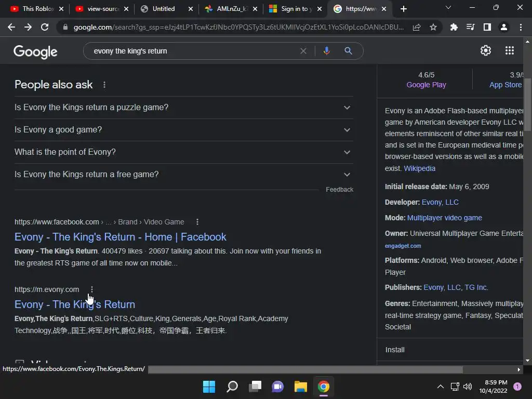Reload the current page
Screen dimensions: 532x399
click(x=45, y=27)
